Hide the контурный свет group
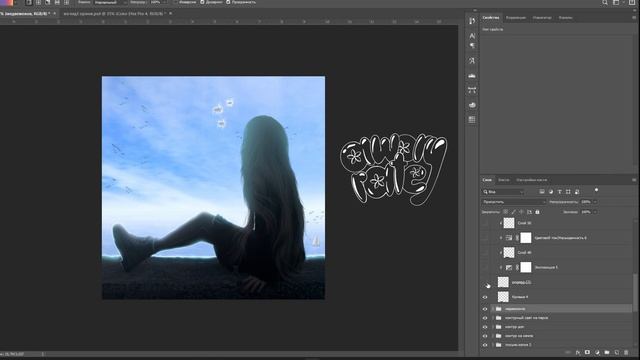Screen dimensions: 640x360 [485, 318]
